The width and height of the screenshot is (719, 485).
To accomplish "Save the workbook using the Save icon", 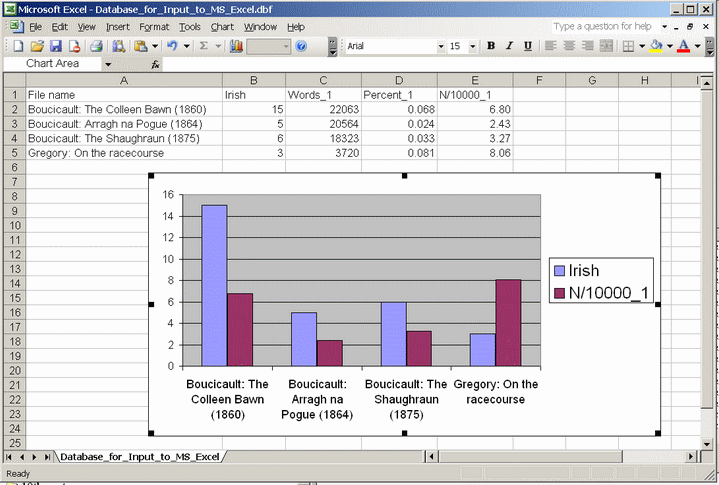I will tap(56, 46).
